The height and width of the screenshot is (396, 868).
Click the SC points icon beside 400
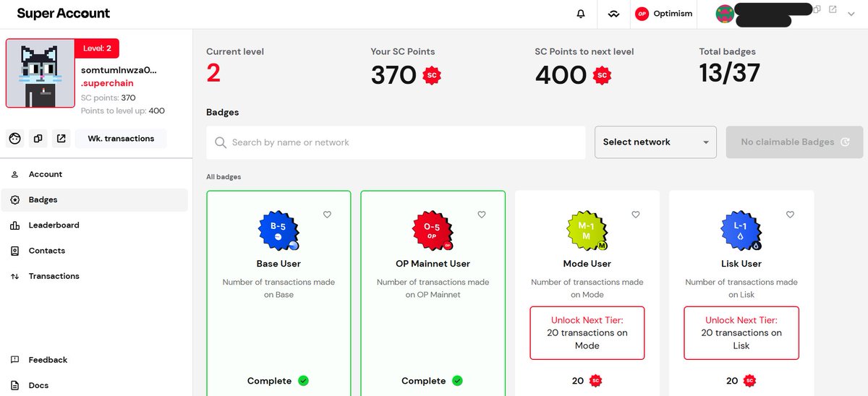point(603,75)
